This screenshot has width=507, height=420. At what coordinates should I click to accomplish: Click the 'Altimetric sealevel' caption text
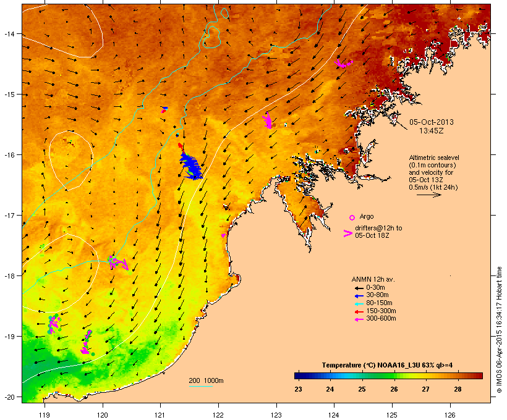pyautogui.click(x=434, y=157)
